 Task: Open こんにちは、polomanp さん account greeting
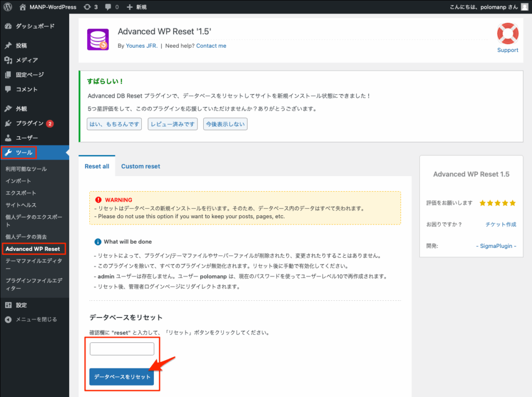[484, 7]
